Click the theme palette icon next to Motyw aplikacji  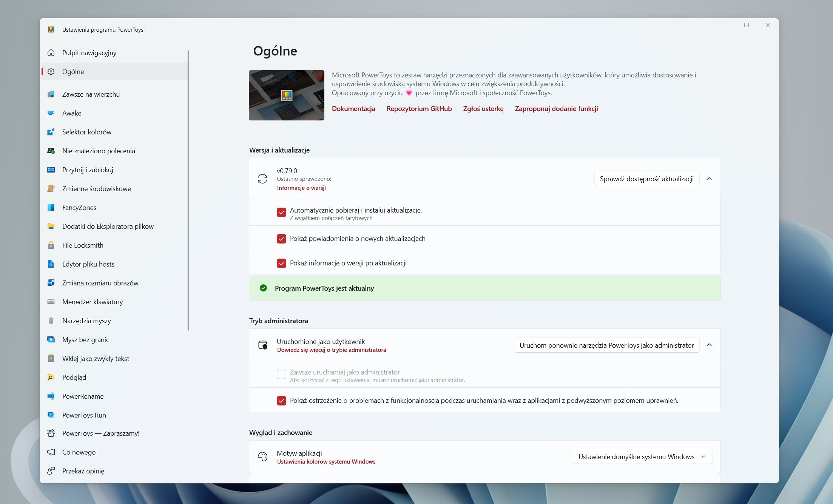pos(263,456)
